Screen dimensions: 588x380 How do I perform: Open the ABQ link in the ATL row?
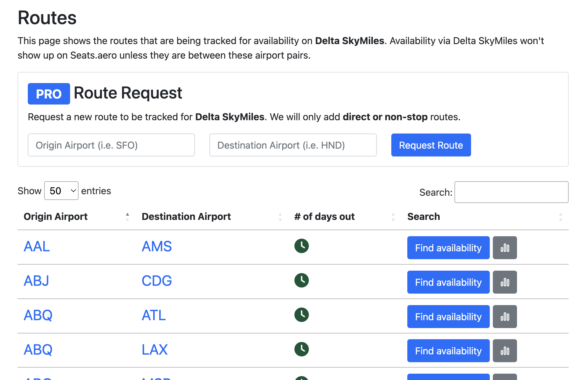[x=38, y=315]
